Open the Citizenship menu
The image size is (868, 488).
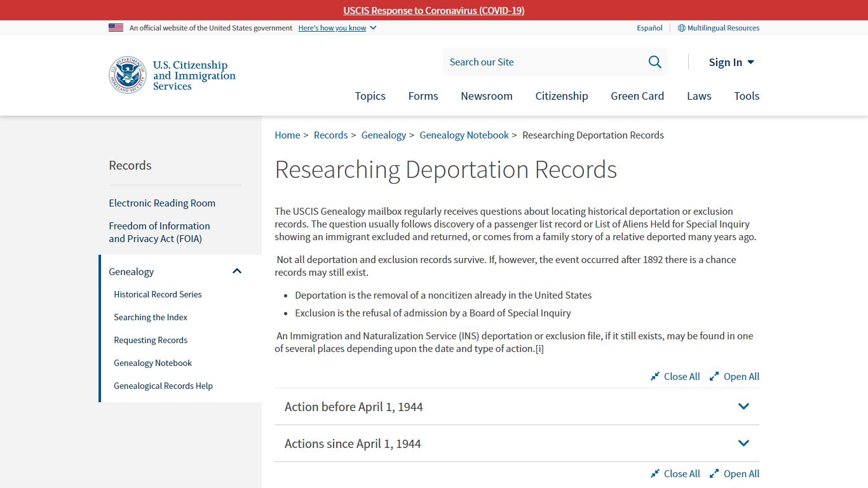(562, 96)
